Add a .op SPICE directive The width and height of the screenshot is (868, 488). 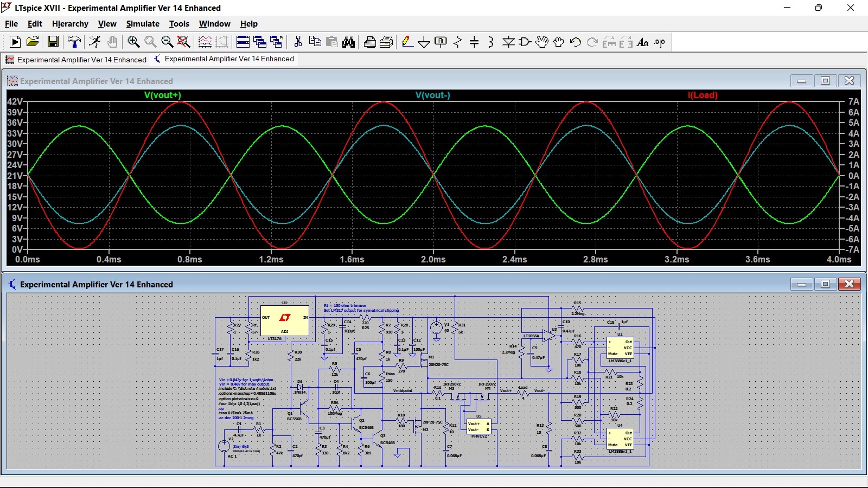(660, 42)
